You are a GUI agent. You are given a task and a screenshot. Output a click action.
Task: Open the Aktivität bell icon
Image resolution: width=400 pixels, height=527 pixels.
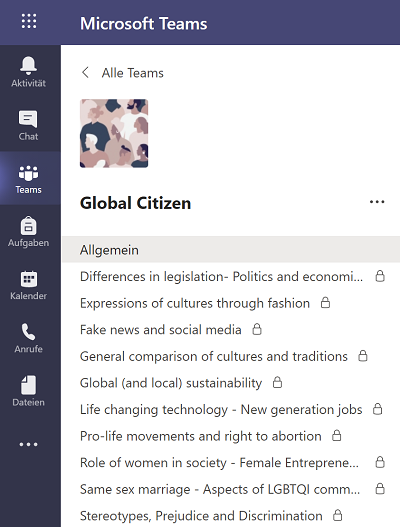tap(29, 66)
